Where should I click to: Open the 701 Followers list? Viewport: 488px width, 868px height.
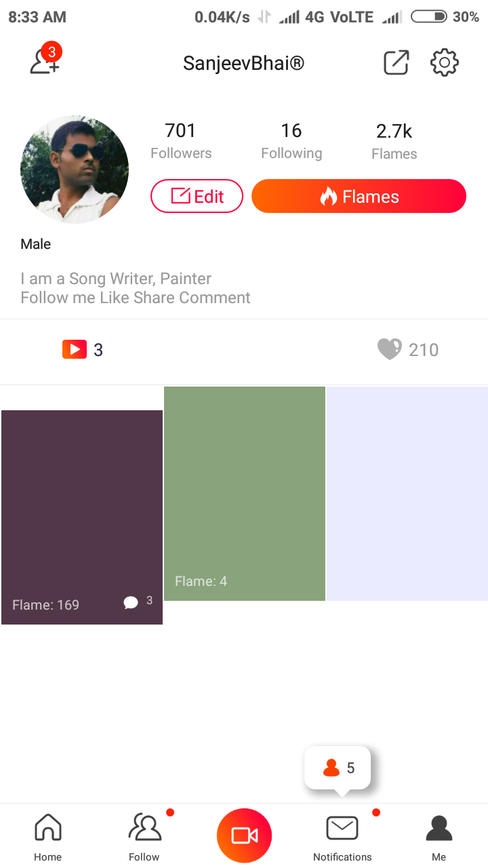click(180, 139)
